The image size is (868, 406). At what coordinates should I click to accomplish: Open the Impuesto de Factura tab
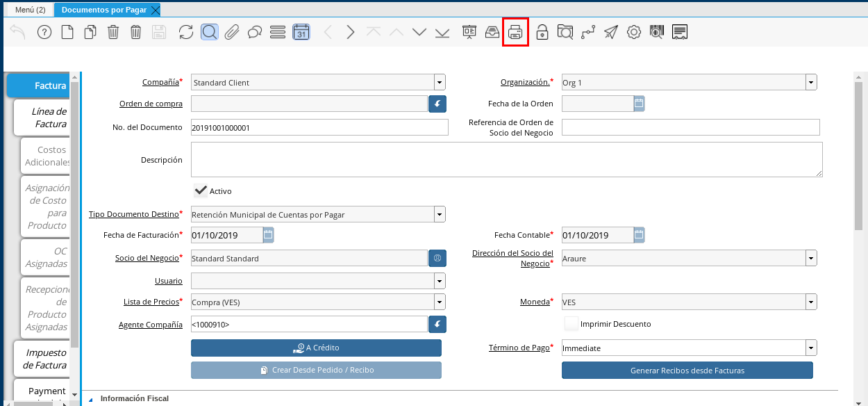coord(43,359)
